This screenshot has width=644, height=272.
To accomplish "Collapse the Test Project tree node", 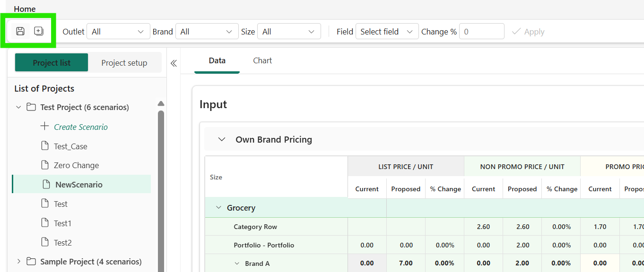I will (18, 107).
